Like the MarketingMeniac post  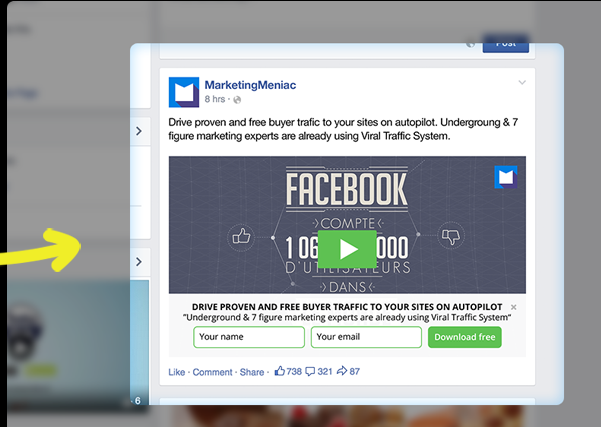(x=177, y=372)
